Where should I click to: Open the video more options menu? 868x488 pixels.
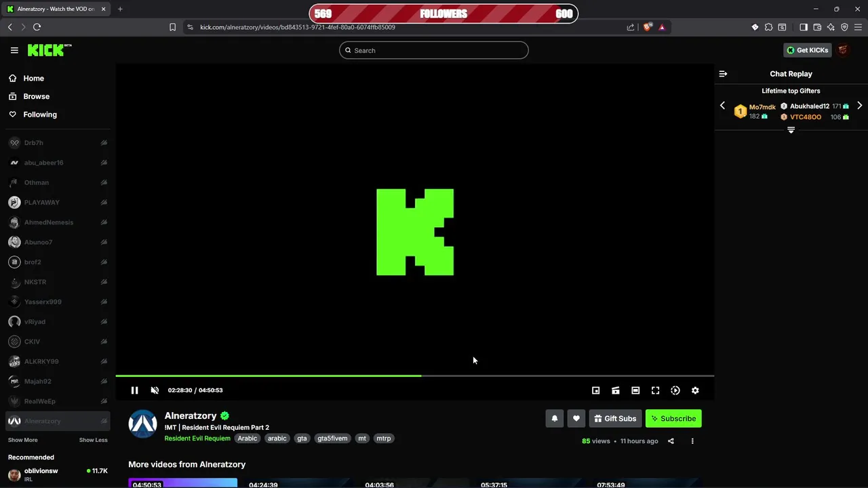[x=692, y=441]
